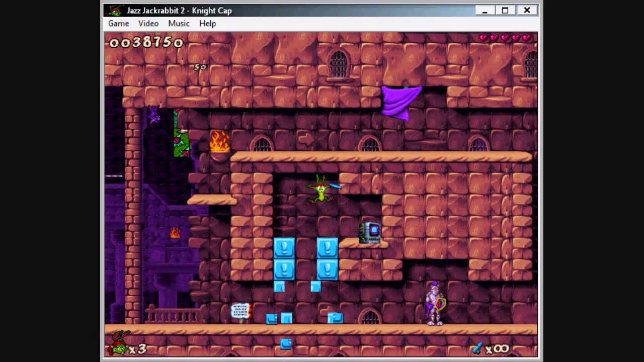Click the pink hearts health indicator
Viewport: 644px width, 362px height.
(505, 38)
